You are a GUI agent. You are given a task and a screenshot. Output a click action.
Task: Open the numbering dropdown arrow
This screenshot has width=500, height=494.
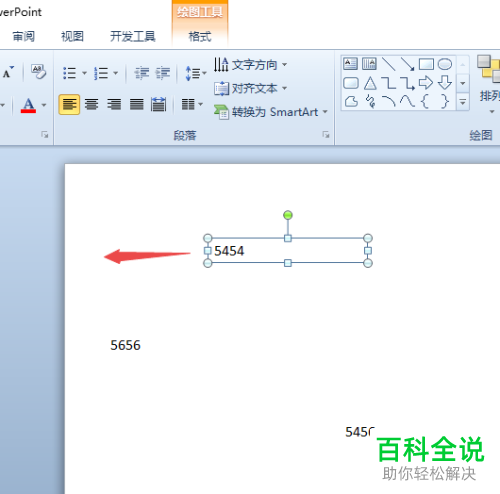(116, 73)
